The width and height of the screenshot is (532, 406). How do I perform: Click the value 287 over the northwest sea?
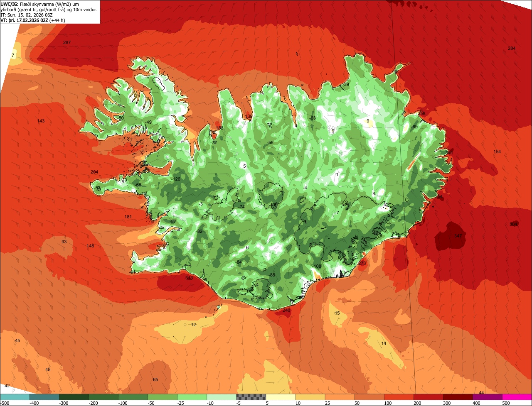click(67, 43)
